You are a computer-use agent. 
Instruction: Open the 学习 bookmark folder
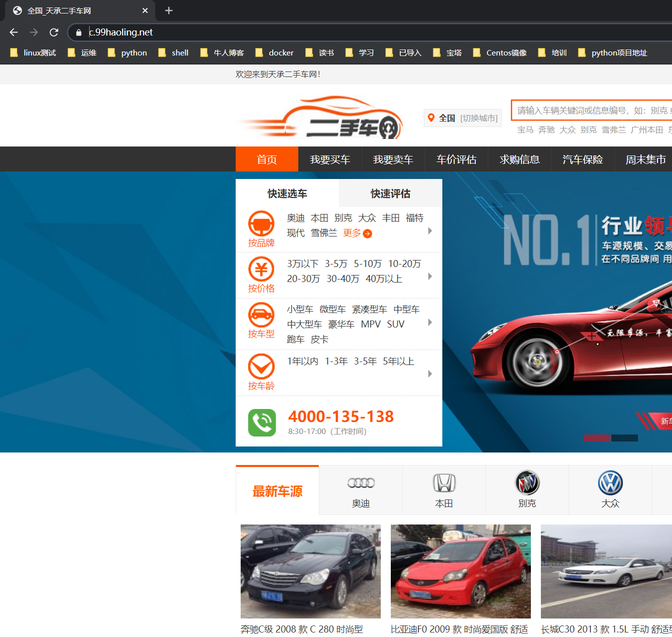pyautogui.click(x=360, y=52)
